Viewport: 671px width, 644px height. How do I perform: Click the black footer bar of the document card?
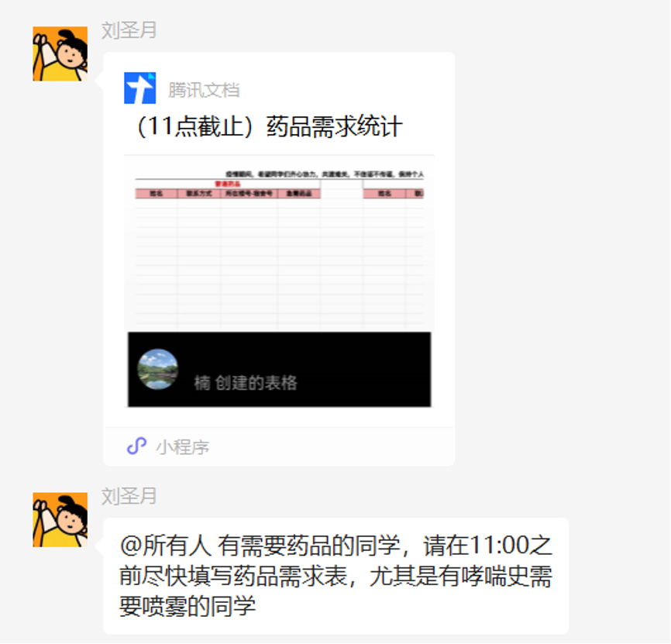(x=280, y=370)
